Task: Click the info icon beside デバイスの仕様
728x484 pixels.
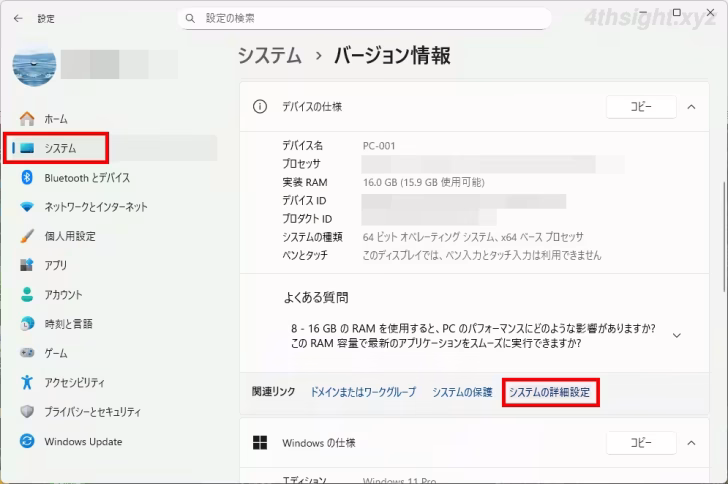Action: pyautogui.click(x=260, y=107)
